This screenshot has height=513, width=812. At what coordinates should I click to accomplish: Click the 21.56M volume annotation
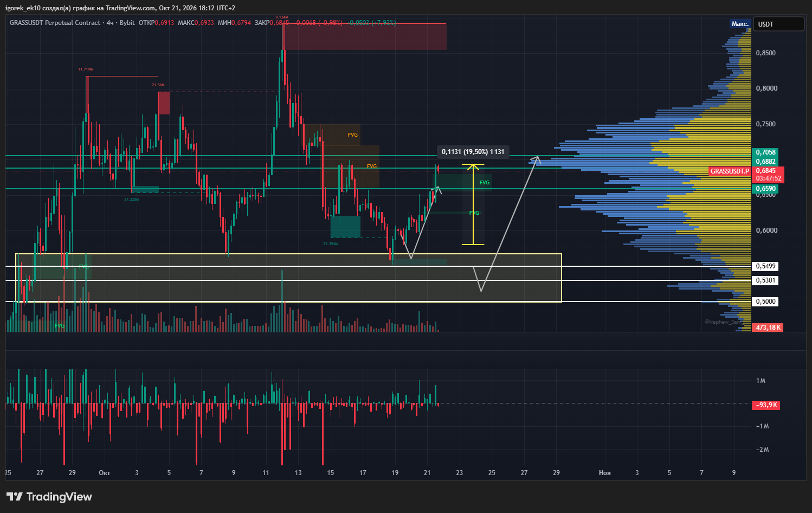coord(158,85)
